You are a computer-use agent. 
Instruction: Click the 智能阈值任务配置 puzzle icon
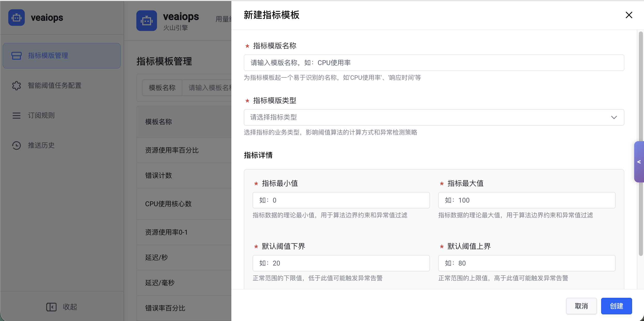point(17,86)
